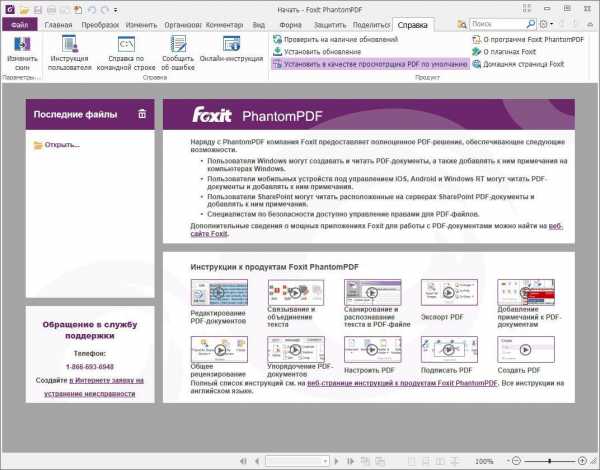This screenshot has width=600, height=470.
Task: Check for updates (Проверить на наличие обновлений)
Action: click(x=335, y=39)
